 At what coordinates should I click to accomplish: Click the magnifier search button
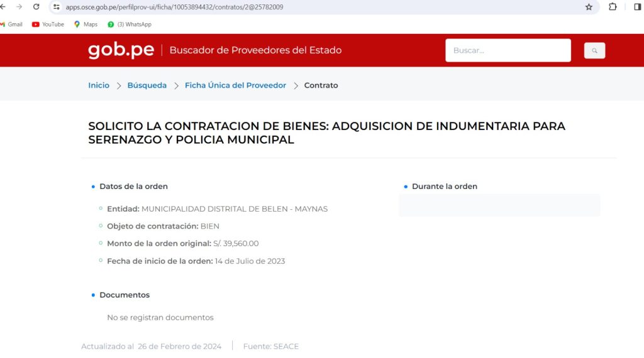pos(594,50)
